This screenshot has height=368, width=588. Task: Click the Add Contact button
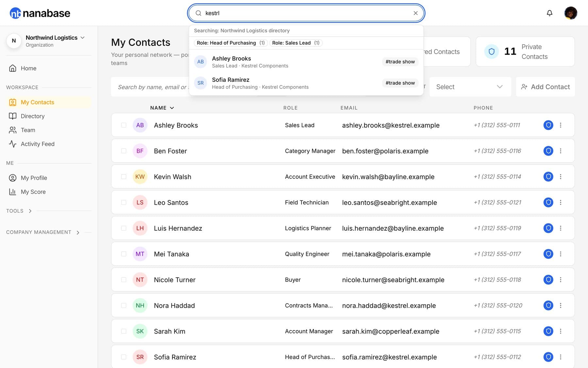pyautogui.click(x=545, y=87)
